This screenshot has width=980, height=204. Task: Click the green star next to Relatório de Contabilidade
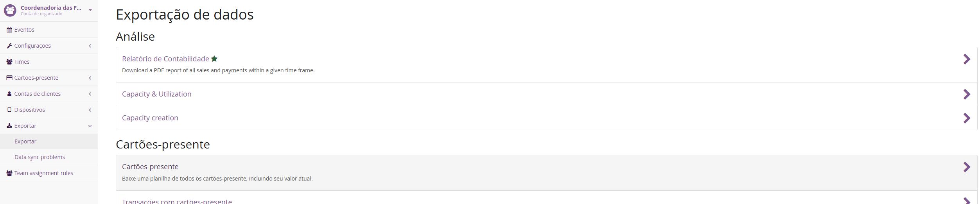tap(214, 59)
